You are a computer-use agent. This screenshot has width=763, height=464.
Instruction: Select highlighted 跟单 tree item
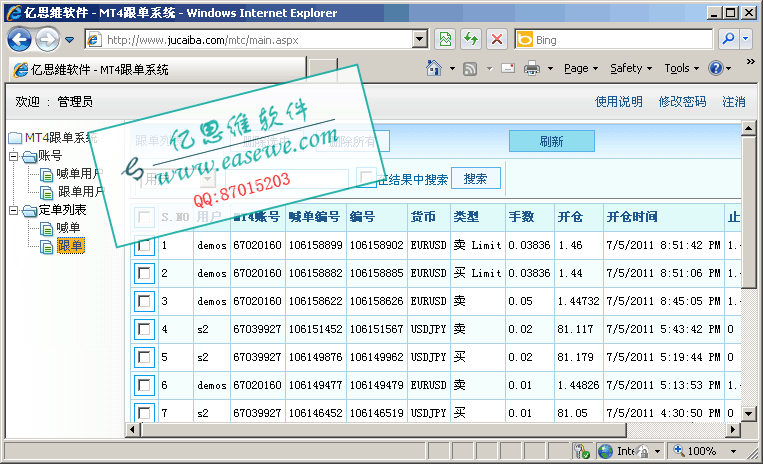point(70,246)
